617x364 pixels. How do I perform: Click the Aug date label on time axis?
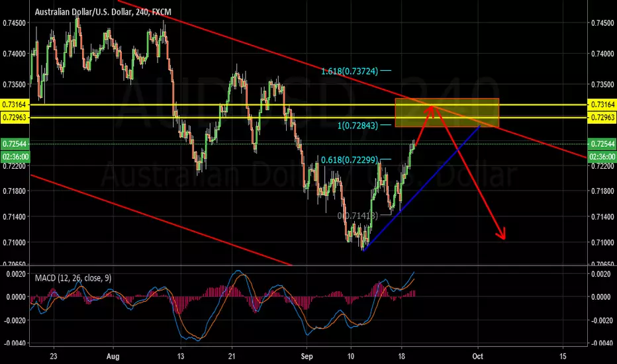(113, 356)
